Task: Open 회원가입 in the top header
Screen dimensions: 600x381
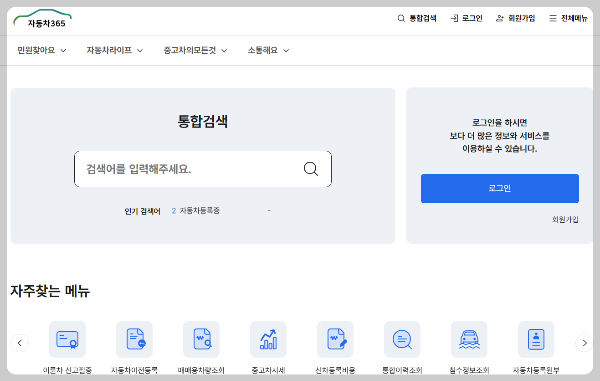Action: pos(515,18)
